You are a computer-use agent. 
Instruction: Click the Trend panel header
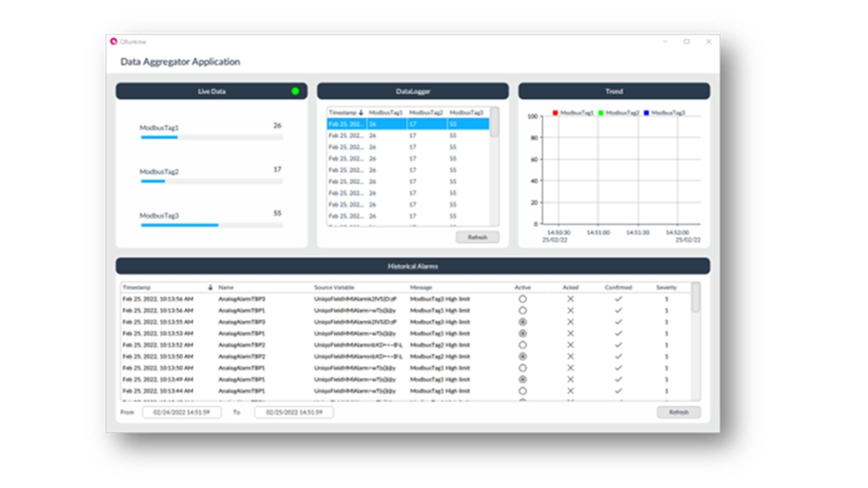pos(614,91)
